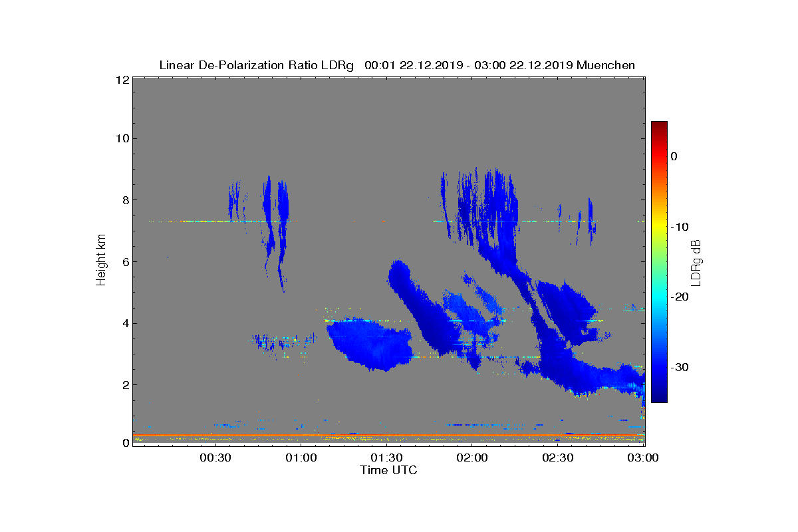Click the colorbar tick label -30
The image size is (798, 532).
click(679, 367)
